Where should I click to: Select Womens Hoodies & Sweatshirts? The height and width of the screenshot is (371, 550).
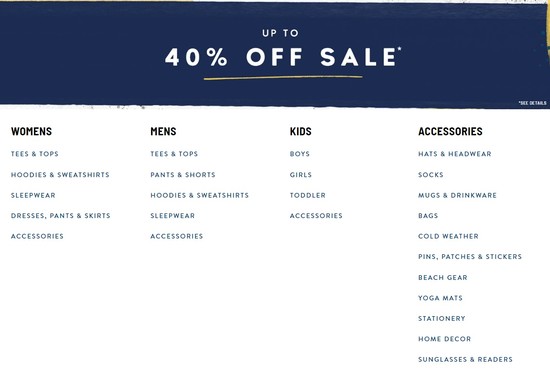(60, 175)
